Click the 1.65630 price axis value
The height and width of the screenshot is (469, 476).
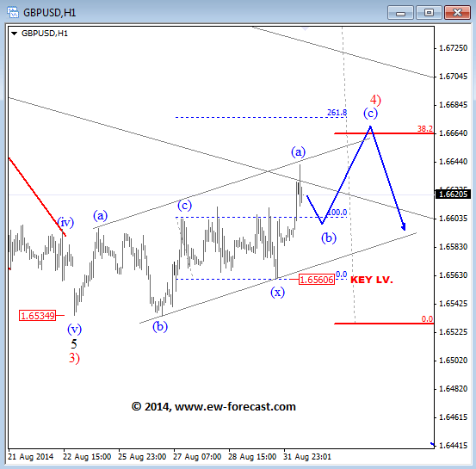(454, 275)
